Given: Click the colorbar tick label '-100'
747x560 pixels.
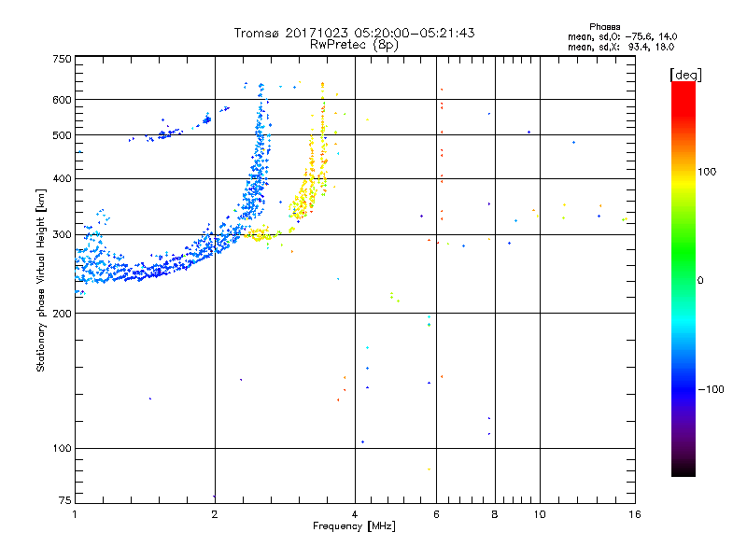Looking at the screenshot, I should click(x=711, y=389).
